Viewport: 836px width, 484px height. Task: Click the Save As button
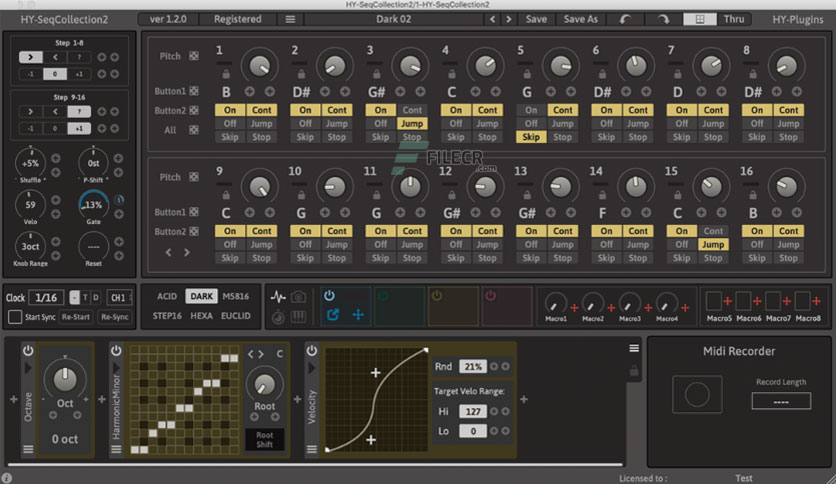(581, 19)
